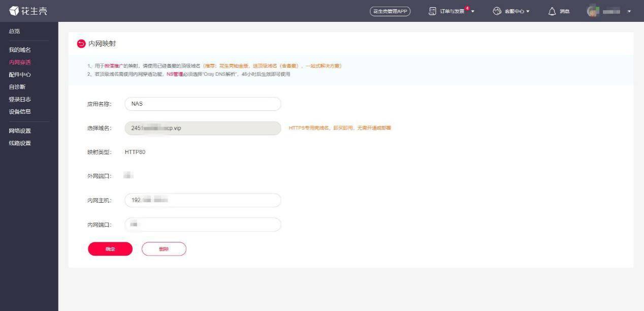This screenshot has width=644, height=311.
Task: Click the 删除 delete button
Action: pyautogui.click(x=164, y=249)
